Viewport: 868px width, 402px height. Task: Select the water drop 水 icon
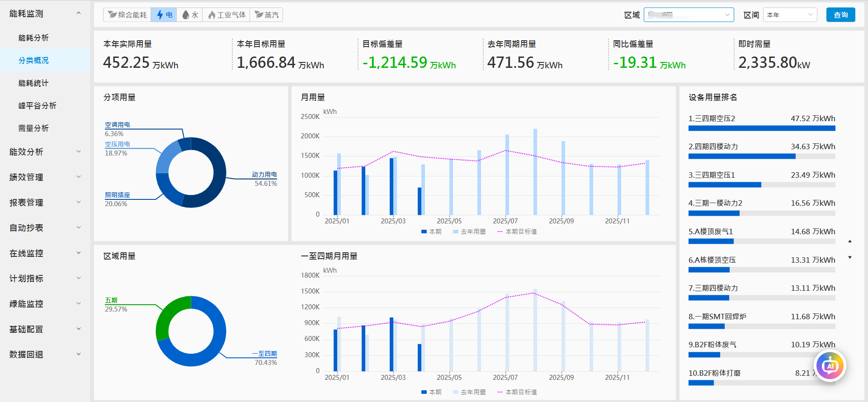[x=185, y=15]
